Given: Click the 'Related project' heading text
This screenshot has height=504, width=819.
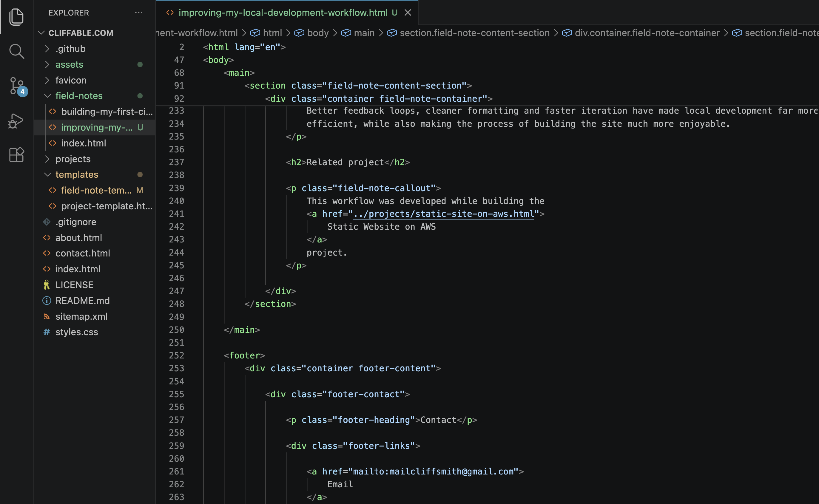Looking at the screenshot, I should (x=345, y=162).
